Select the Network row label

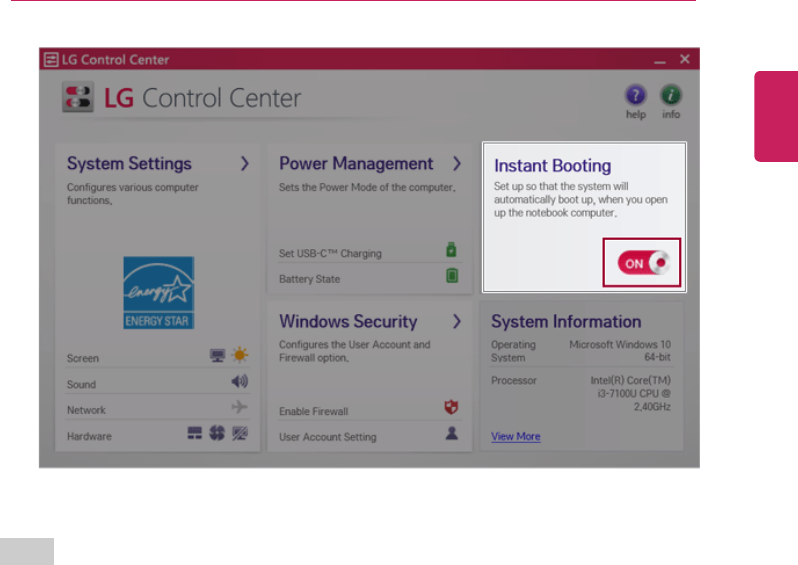coord(87,410)
